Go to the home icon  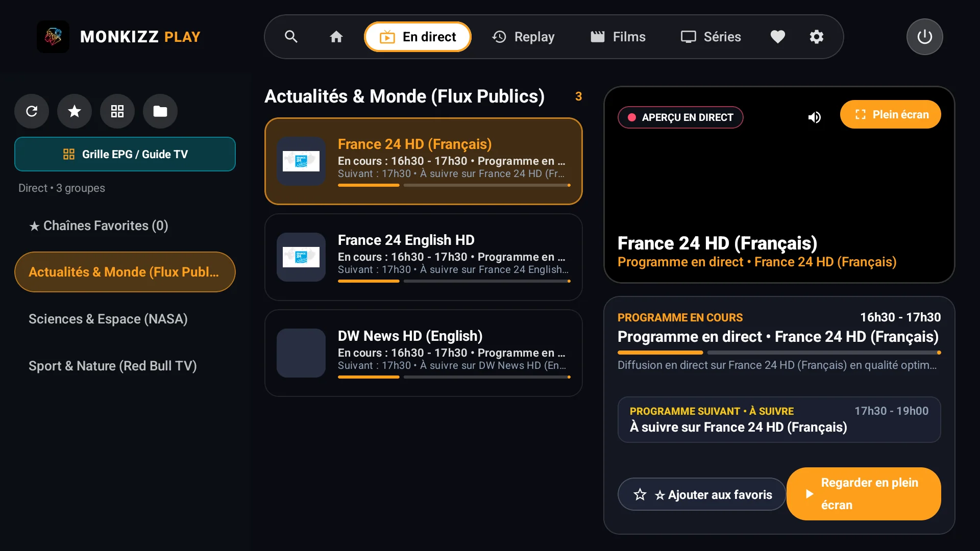pyautogui.click(x=336, y=37)
